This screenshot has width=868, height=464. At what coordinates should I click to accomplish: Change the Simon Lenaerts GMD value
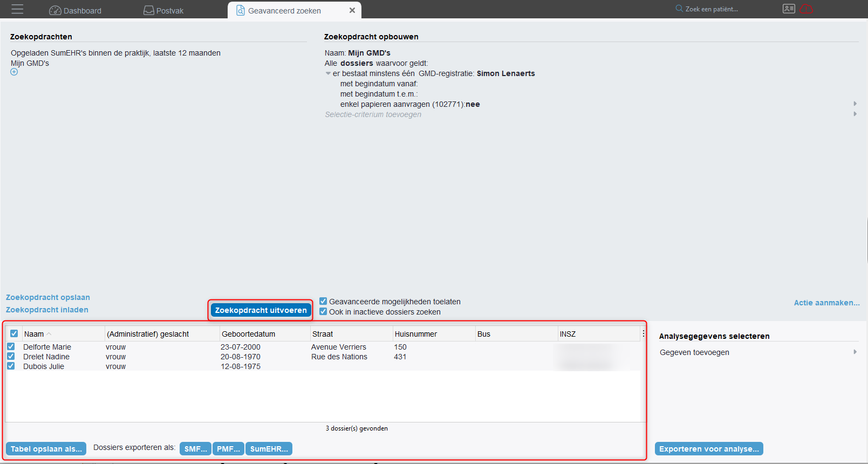pos(505,73)
